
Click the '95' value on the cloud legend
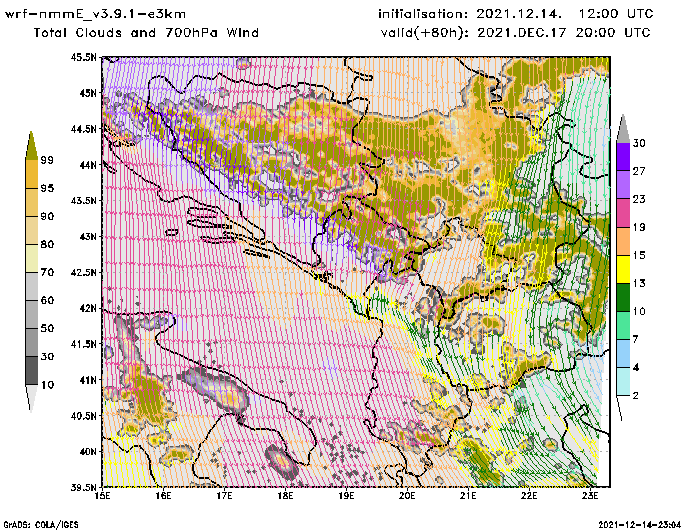47,188
